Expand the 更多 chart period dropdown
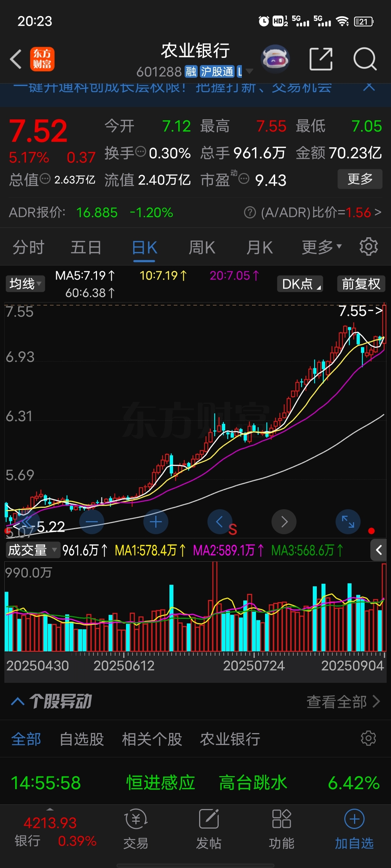Image resolution: width=391 pixels, height=868 pixels. click(321, 247)
